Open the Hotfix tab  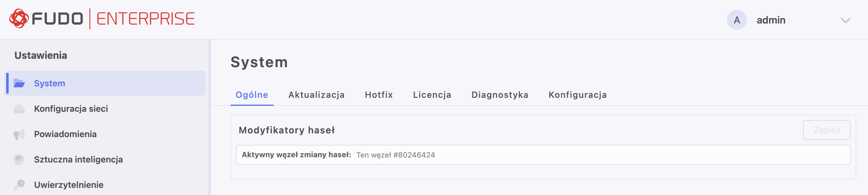tap(379, 95)
